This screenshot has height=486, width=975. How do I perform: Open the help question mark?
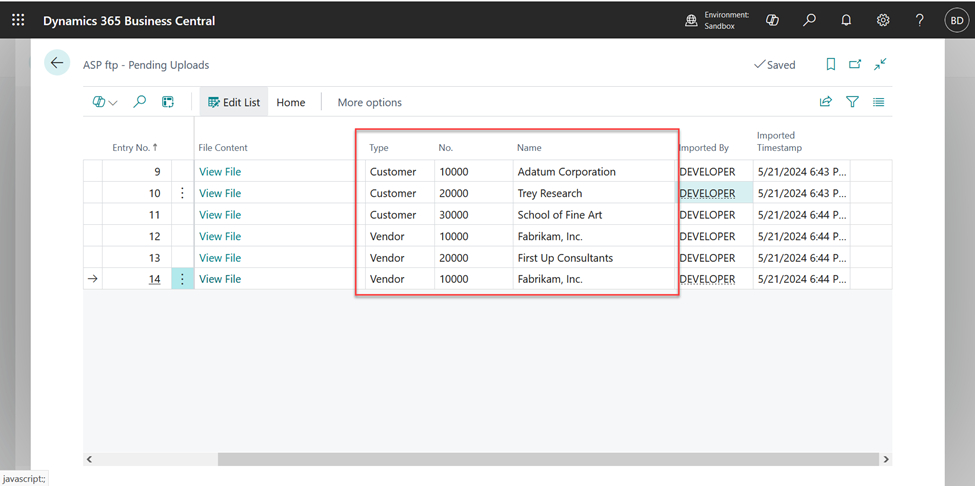(920, 21)
